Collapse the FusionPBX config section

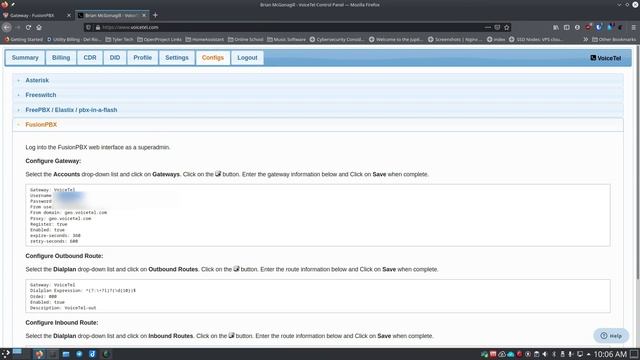318,124
